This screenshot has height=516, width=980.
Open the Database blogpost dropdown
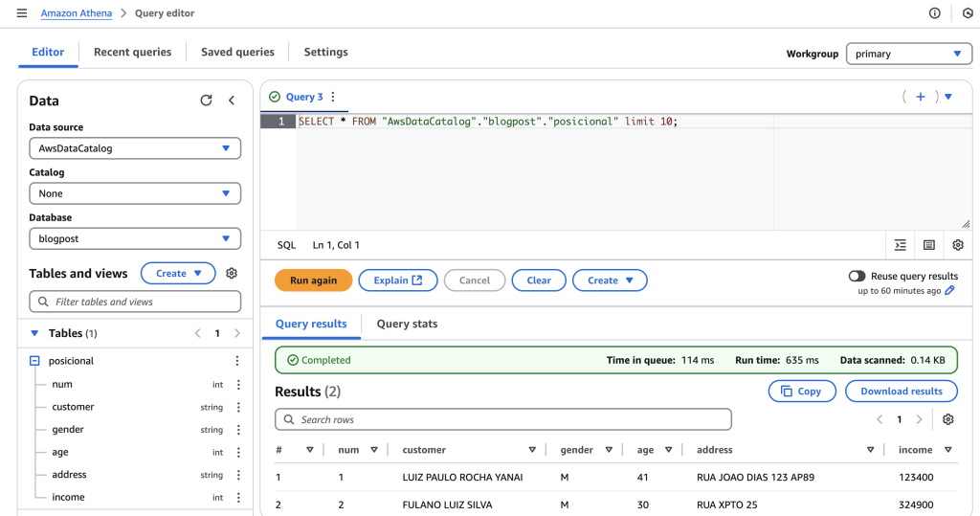[x=135, y=238]
